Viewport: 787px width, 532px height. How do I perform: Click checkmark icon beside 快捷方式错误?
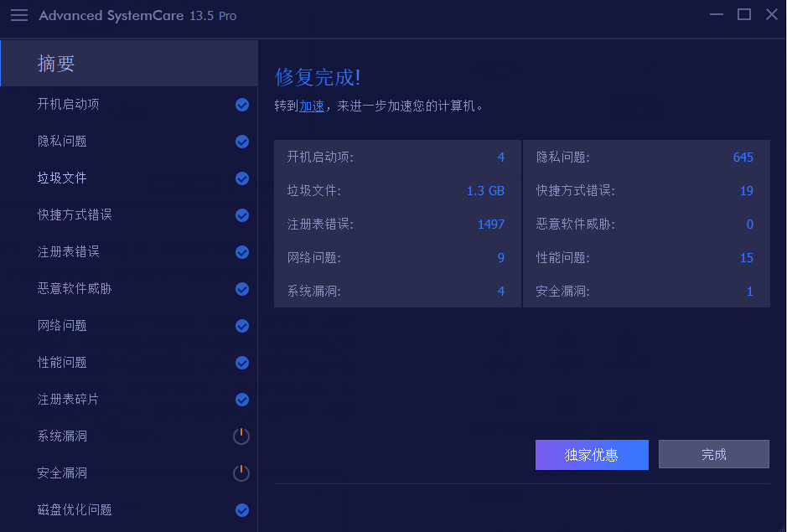(242, 215)
